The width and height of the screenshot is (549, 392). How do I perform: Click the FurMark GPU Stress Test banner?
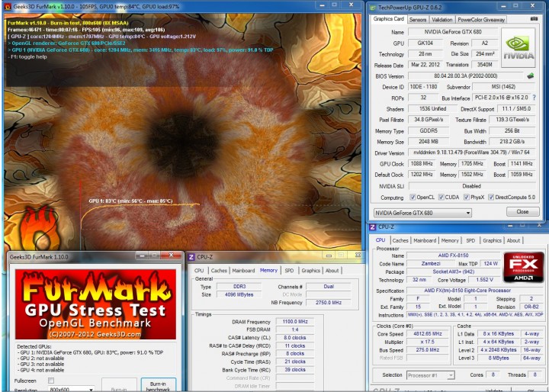coord(95,304)
